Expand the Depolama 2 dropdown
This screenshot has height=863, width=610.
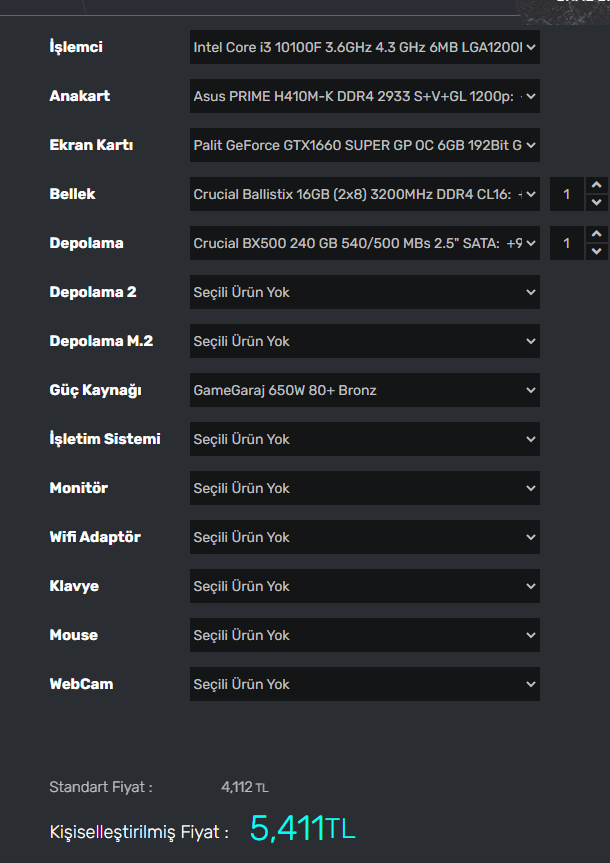tap(364, 292)
